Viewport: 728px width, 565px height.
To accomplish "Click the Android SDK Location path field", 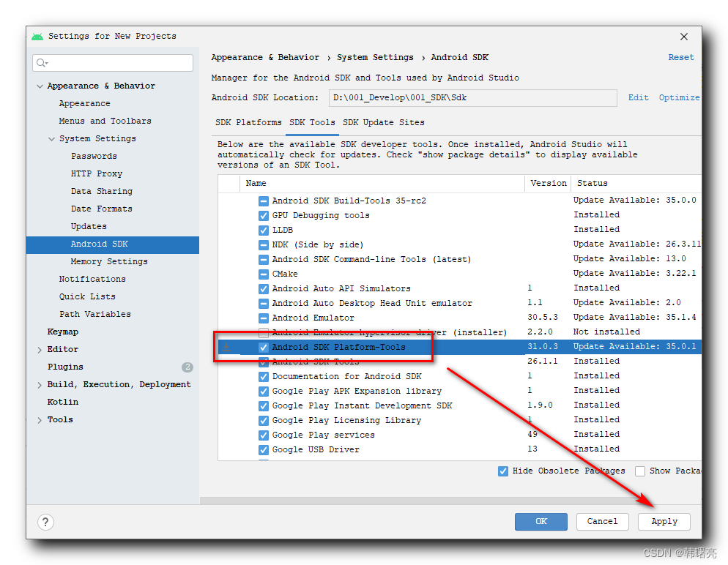I will 472,98.
